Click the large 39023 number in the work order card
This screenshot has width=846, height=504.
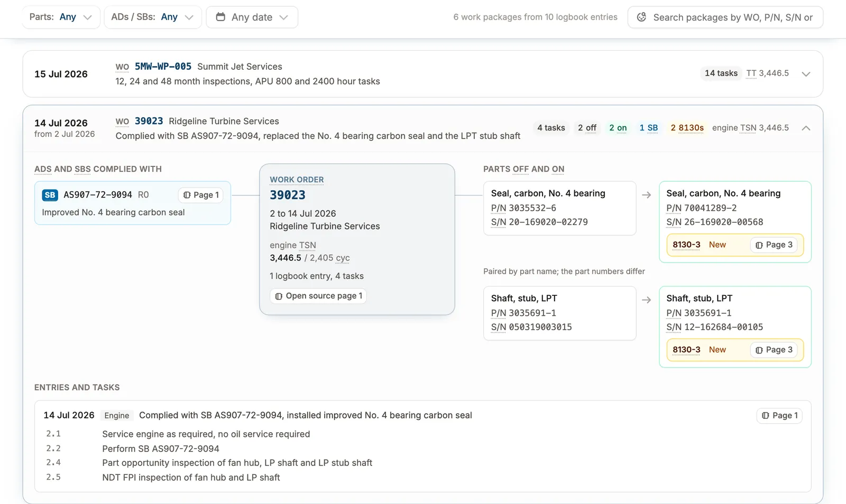point(288,195)
